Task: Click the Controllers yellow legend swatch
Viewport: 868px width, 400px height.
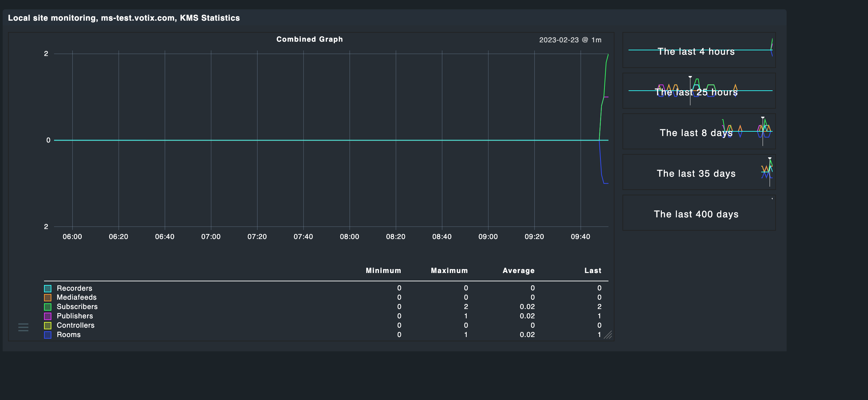Action: coord(48,326)
